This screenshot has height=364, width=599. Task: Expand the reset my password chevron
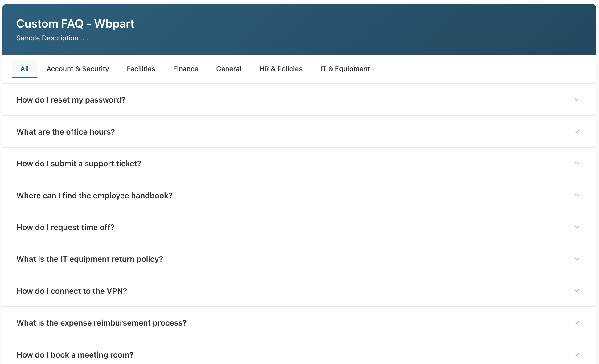[576, 100]
